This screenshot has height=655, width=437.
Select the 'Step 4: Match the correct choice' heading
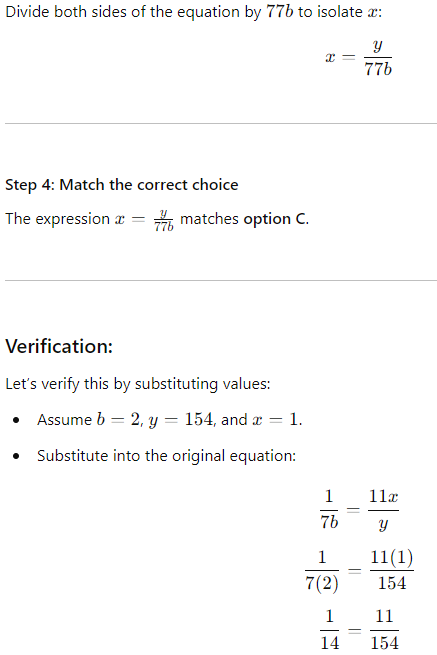click(x=122, y=185)
